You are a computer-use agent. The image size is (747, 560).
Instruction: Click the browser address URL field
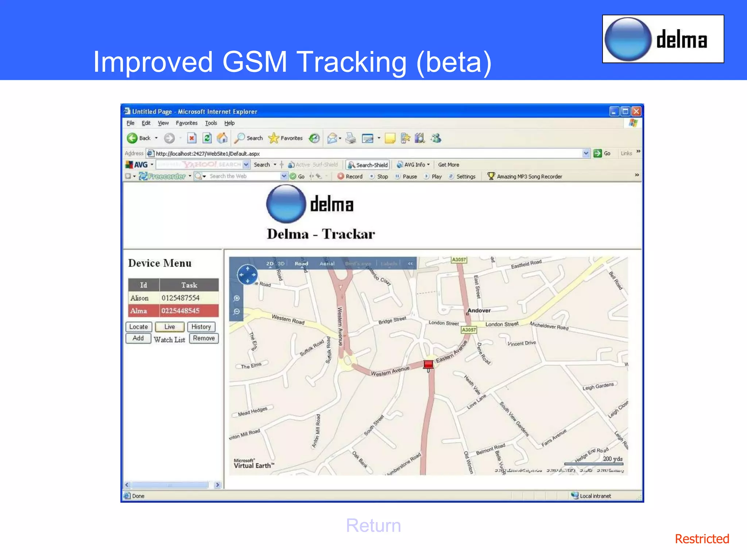click(x=368, y=153)
